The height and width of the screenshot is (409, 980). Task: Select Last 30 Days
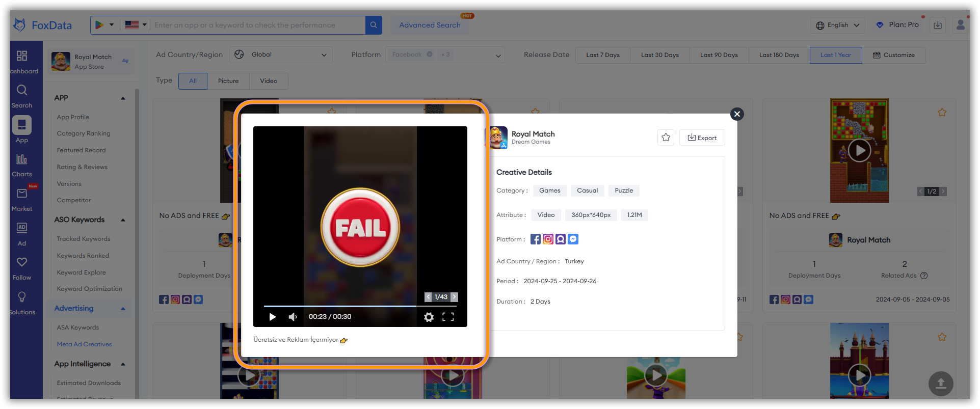(x=660, y=55)
